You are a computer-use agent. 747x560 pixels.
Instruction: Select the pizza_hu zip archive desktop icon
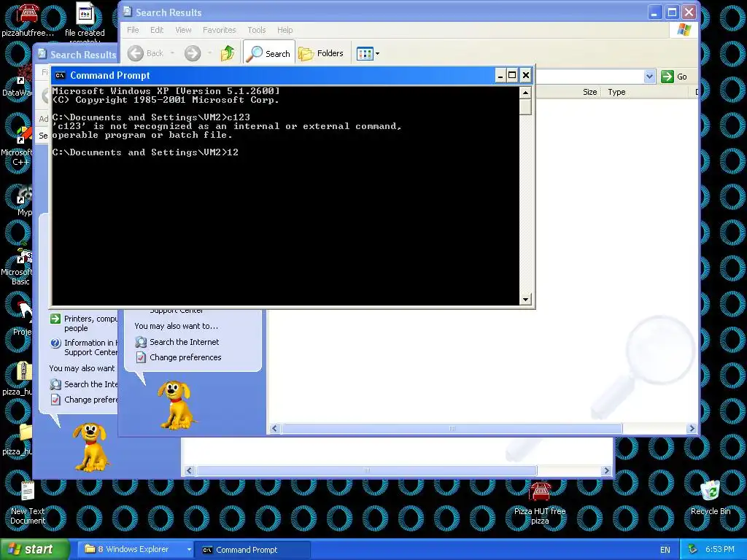pos(18,378)
